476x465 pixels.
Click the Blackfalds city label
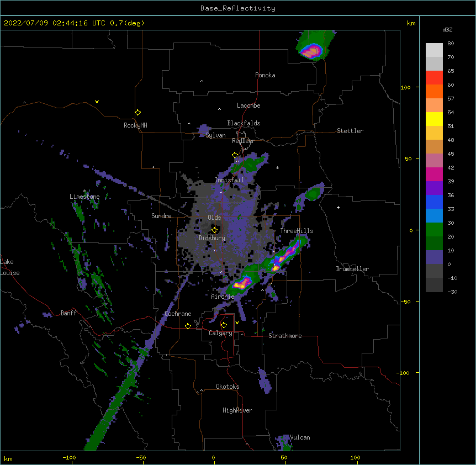[244, 123]
